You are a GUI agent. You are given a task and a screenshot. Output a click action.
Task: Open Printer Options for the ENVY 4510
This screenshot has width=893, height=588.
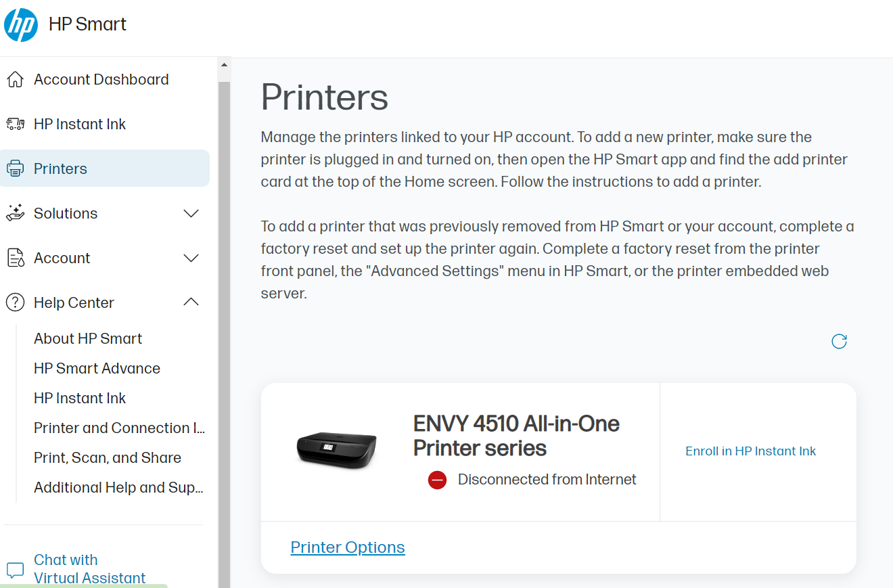(x=347, y=547)
